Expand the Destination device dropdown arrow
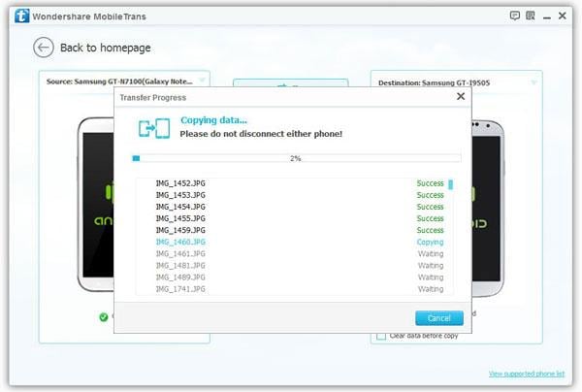This screenshot has height=392, width=582. [533, 82]
